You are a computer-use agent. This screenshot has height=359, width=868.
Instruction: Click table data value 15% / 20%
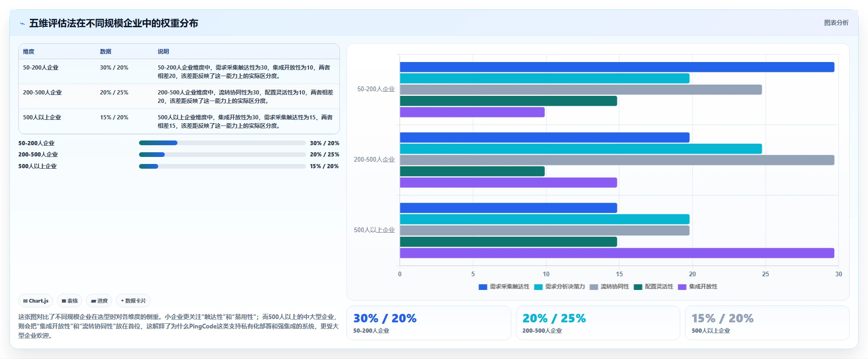[114, 117]
